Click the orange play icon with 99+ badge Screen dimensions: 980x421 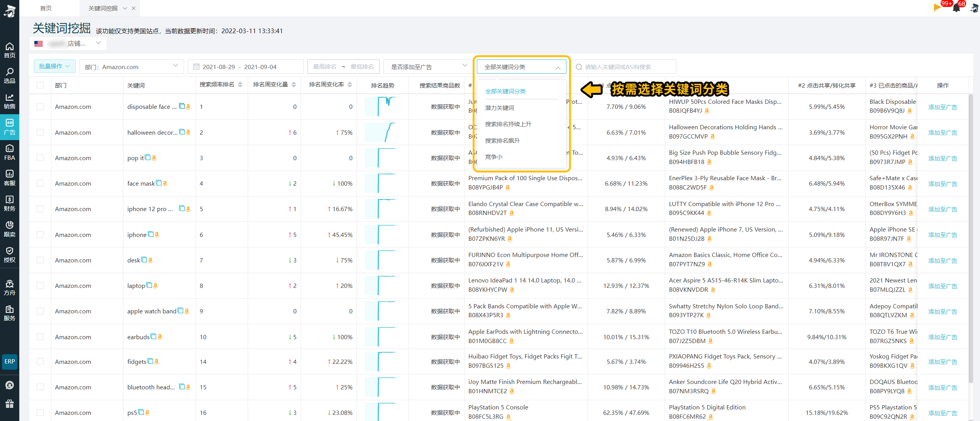tap(937, 7)
